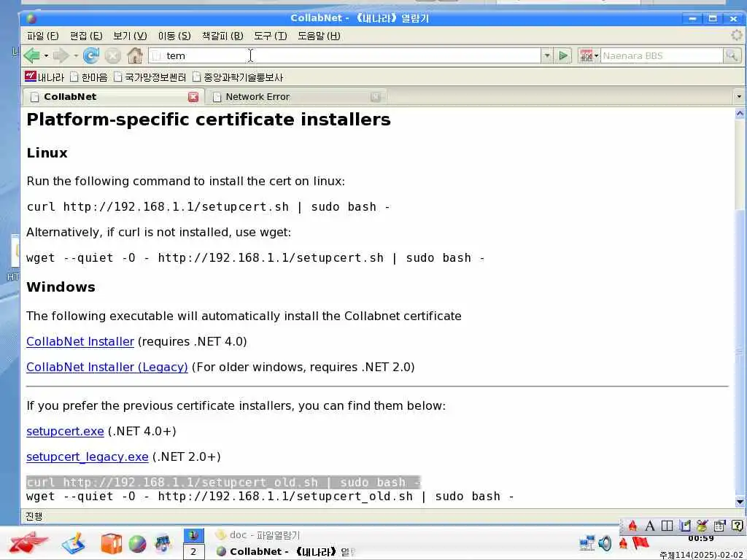Click the activity throbber icon at menu bar end
This screenshot has width=747, height=560.
click(x=737, y=35)
